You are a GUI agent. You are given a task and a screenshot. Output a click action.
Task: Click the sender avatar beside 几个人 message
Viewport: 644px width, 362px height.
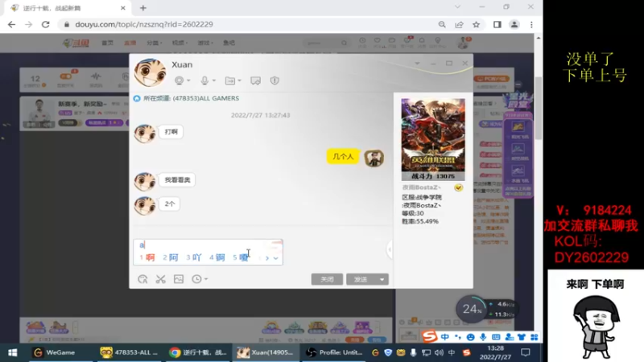pyautogui.click(x=374, y=158)
